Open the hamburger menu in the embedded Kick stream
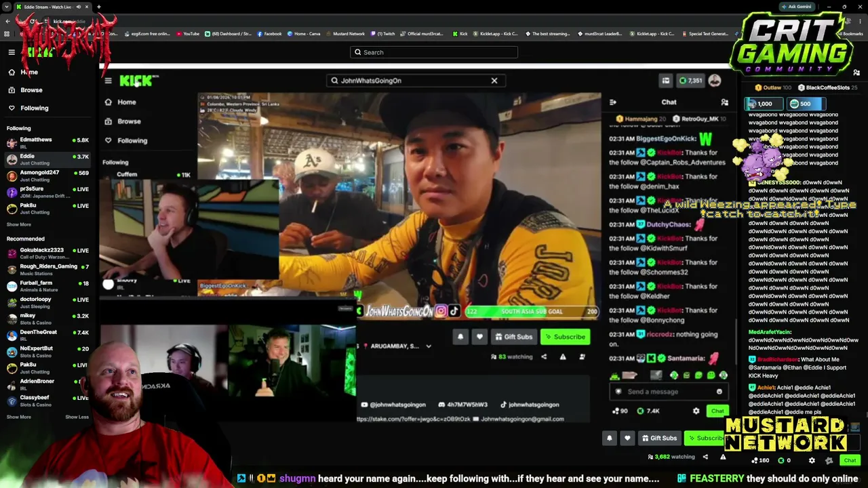This screenshot has height=488, width=868. pos(108,81)
